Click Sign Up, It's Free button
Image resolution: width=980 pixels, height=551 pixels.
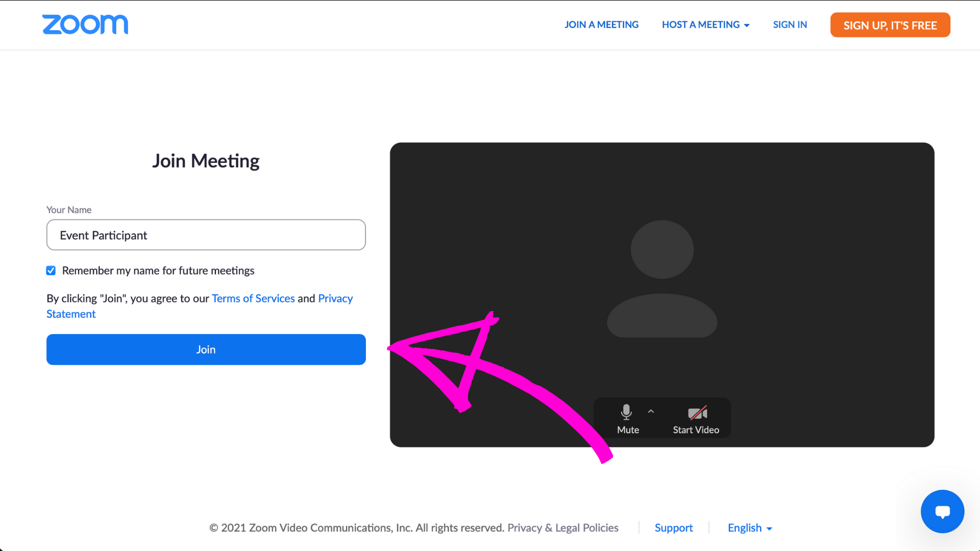click(x=890, y=25)
